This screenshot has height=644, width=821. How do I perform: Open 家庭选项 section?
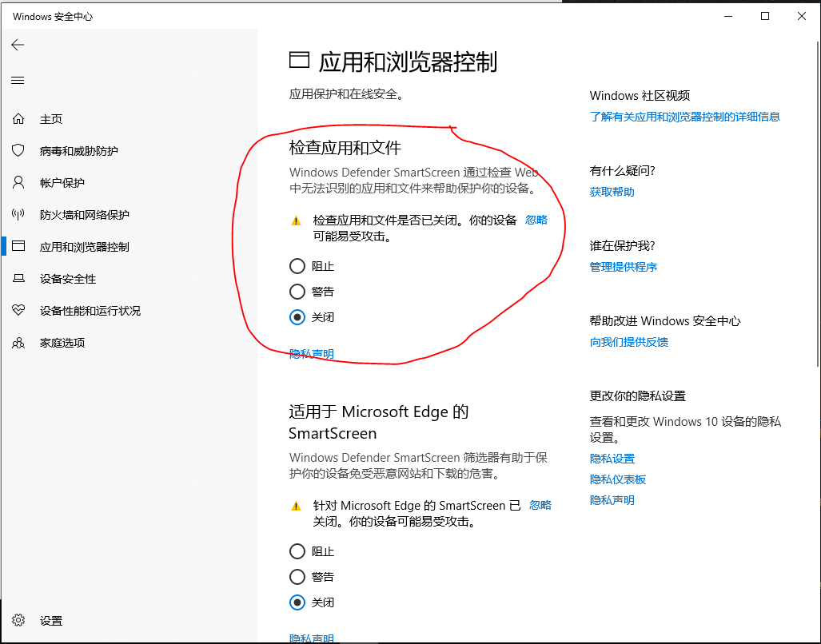62,343
